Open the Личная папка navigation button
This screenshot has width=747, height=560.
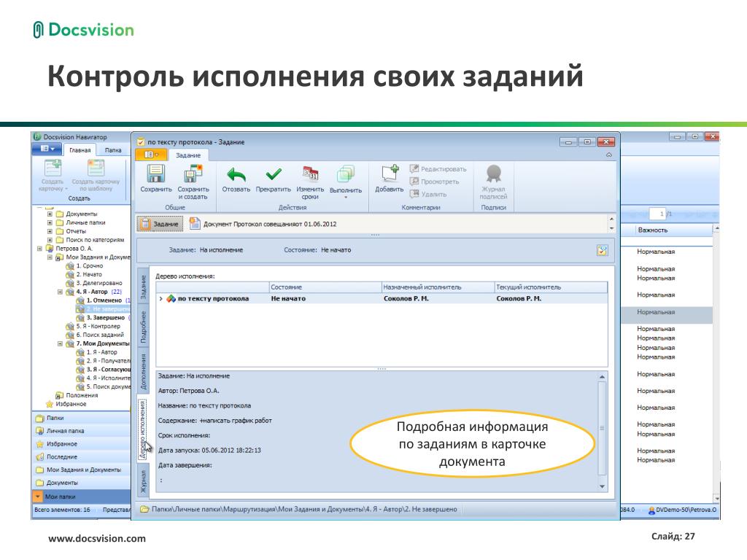81,431
